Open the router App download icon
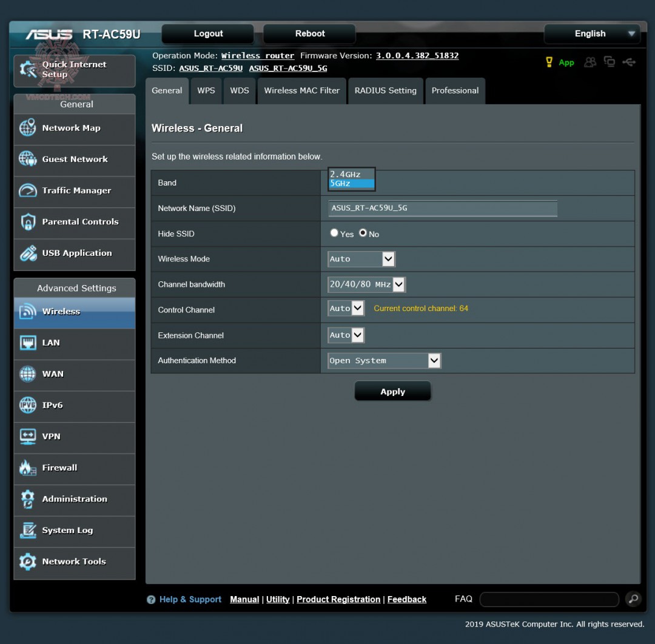 (566, 62)
